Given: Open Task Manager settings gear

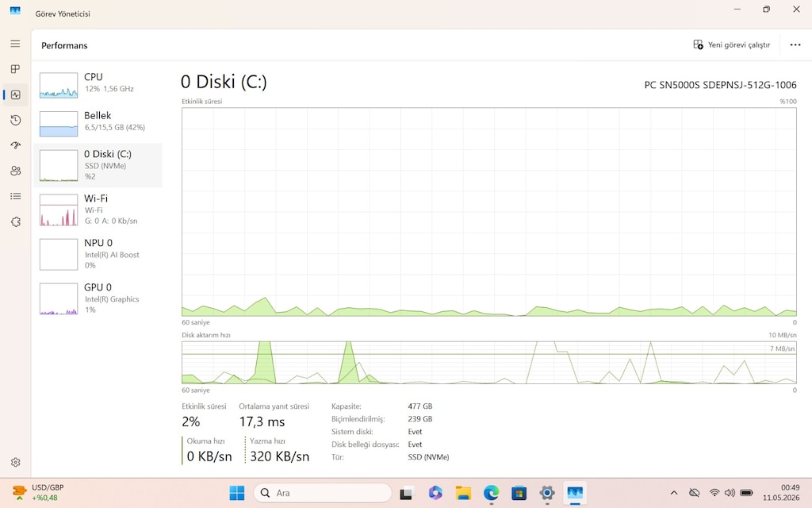Looking at the screenshot, I should 16,462.
